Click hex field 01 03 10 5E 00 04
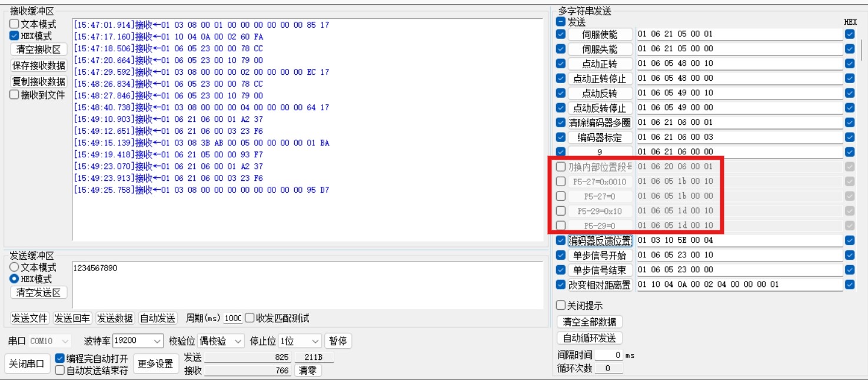The height and width of the screenshot is (380, 868). (x=739, y=240)
